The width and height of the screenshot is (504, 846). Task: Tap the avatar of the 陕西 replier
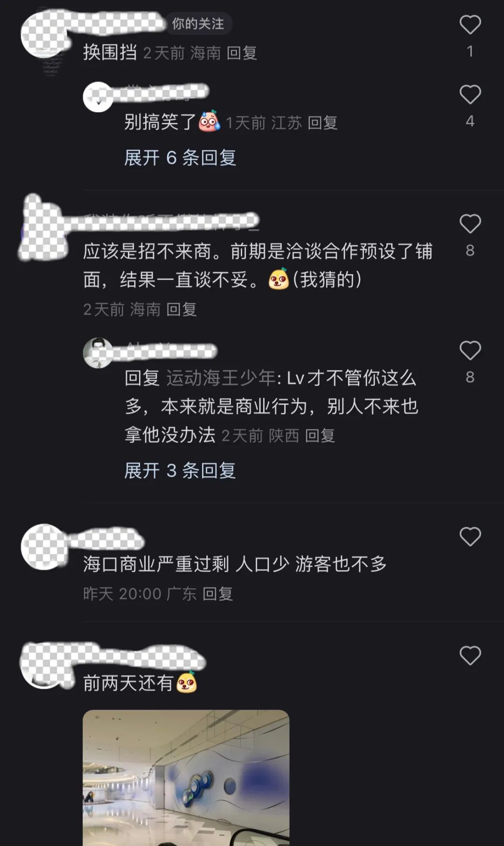coord(98,353)
